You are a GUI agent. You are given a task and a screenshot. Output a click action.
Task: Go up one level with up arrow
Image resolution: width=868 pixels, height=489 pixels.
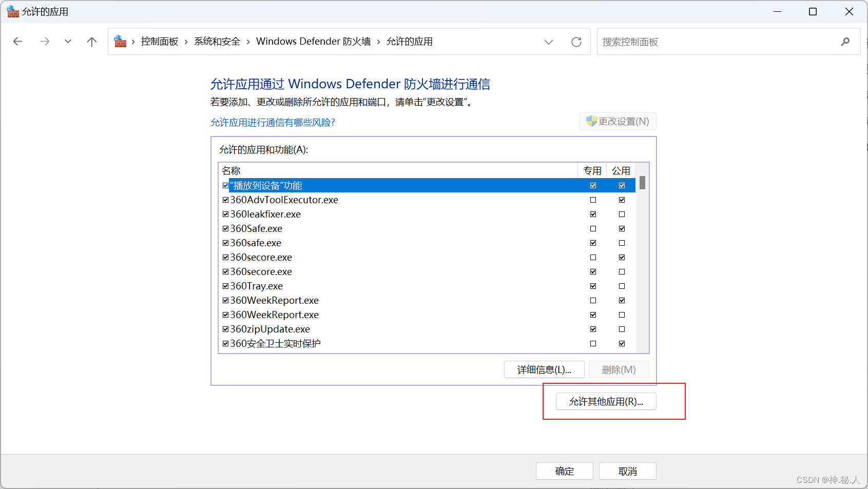click(92, 42)
